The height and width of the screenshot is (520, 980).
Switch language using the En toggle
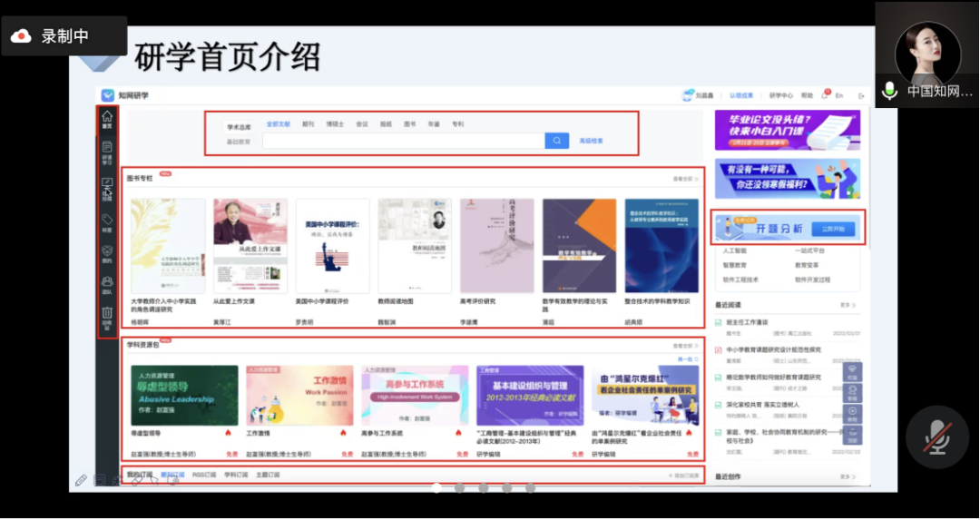coord(839,95)
